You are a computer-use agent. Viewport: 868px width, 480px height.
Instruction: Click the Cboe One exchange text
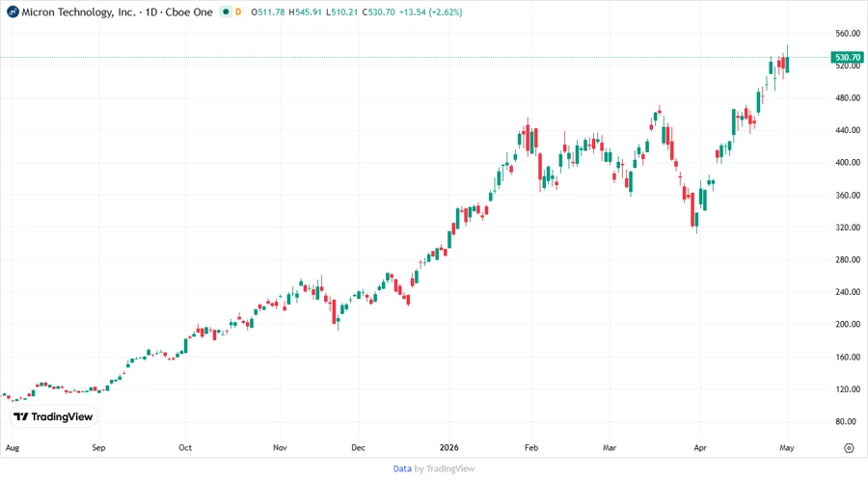[189, 12]
